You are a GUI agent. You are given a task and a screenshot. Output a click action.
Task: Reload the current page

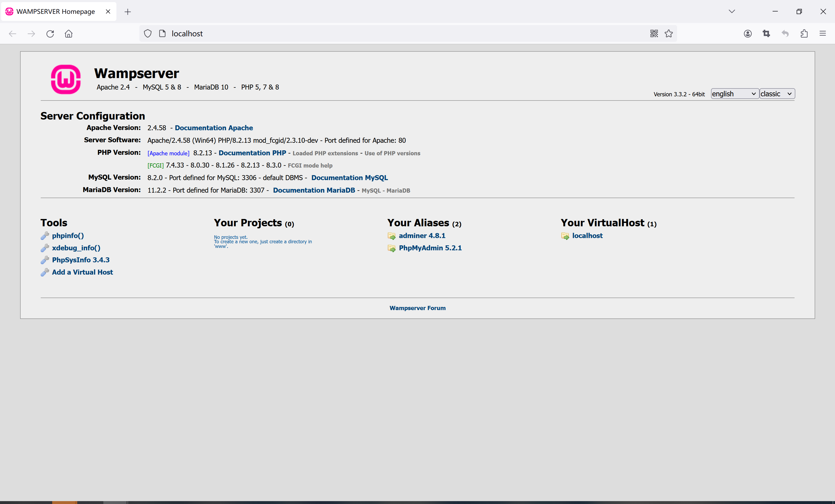pyautogui.click(x=50, y=34)
